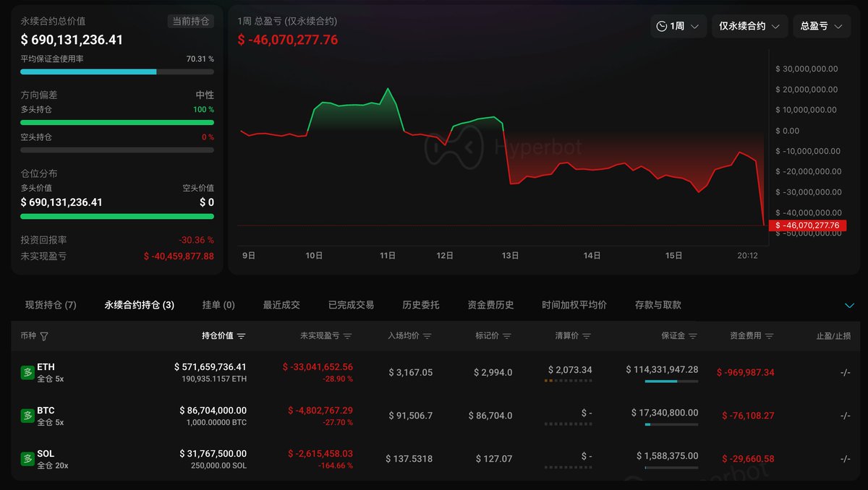Open the 1周 time range dropdown
Image resolution: width=868 pixels, height=490 pixels.
point(678,26)
